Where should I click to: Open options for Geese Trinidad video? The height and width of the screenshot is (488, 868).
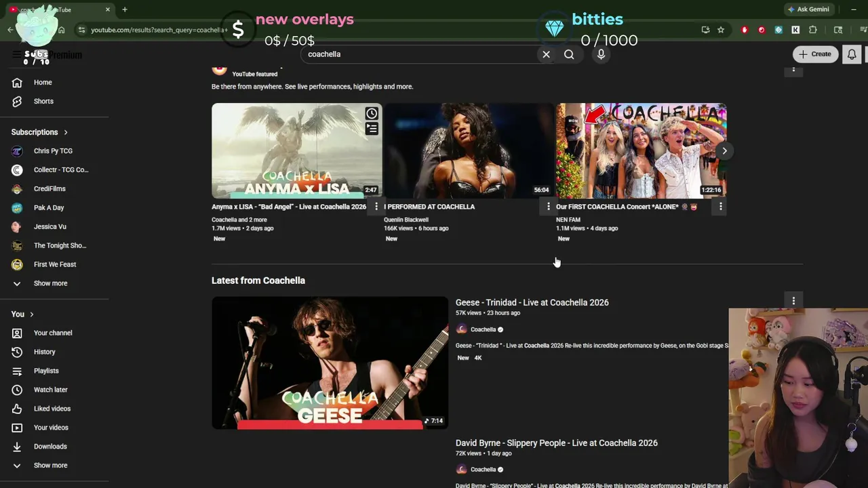click(x=793, y=300)
